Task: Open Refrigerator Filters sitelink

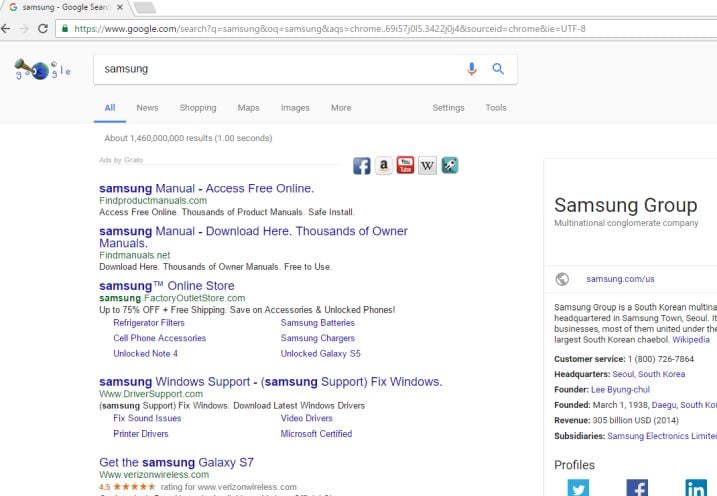Action: 149,323
